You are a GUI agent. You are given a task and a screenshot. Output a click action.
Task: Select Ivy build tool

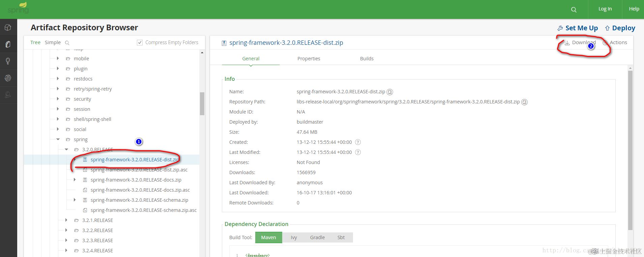(x=294, y=237)
